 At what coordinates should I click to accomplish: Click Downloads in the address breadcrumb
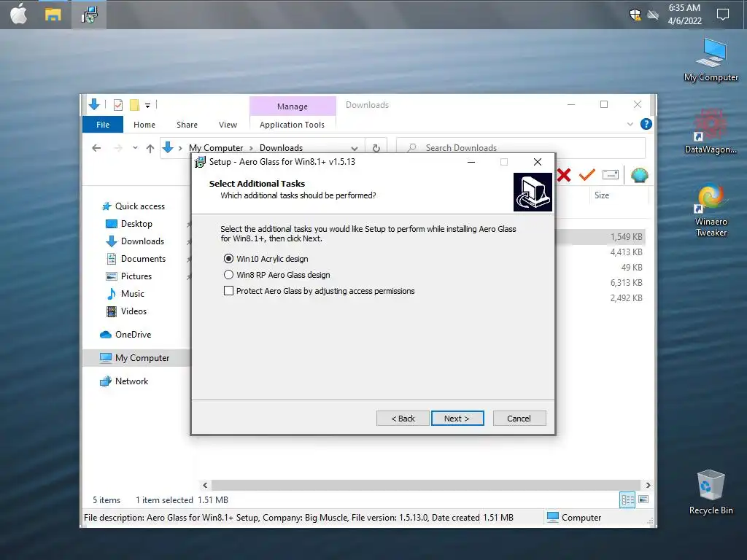tap(281, 147)
